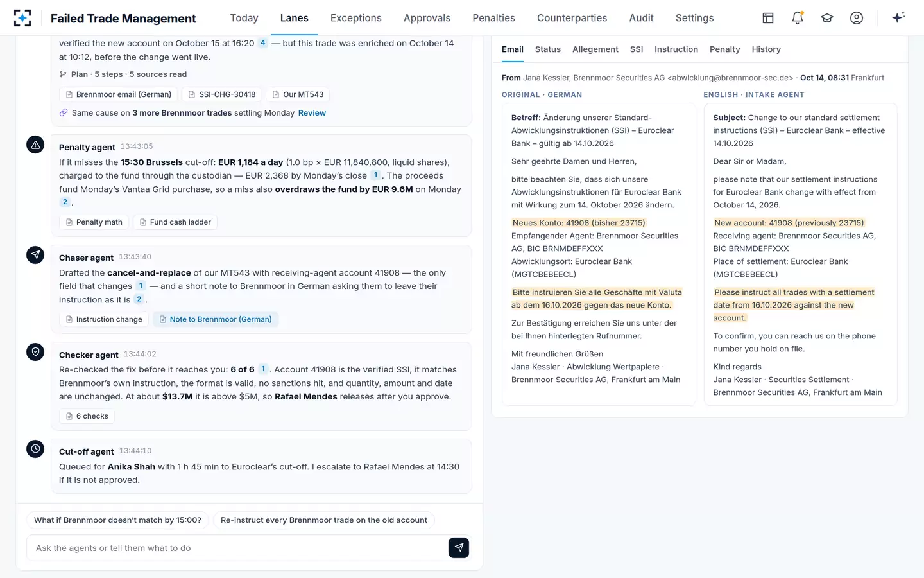Image resolution: width=924 pixels, height=578 pixels.
Task: Switch to the Approvals tab
Action: point(427,18)
